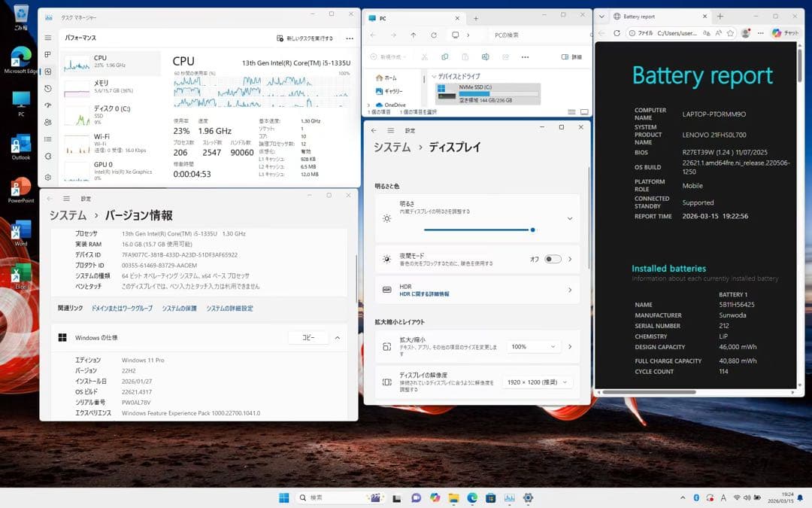This screenshot has height=508, width=812.
Task: Click the PC search field in Explorer
Action: pyautogui.click(x=540, y=35)
